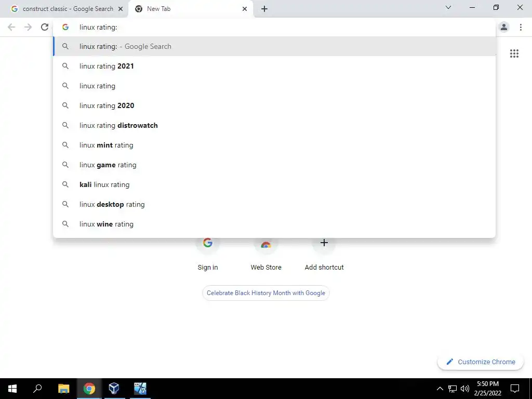Pick the 'linux rating 2021' suggestion
The width and height of the screenshot is (532, 399).
pos(274,66)
